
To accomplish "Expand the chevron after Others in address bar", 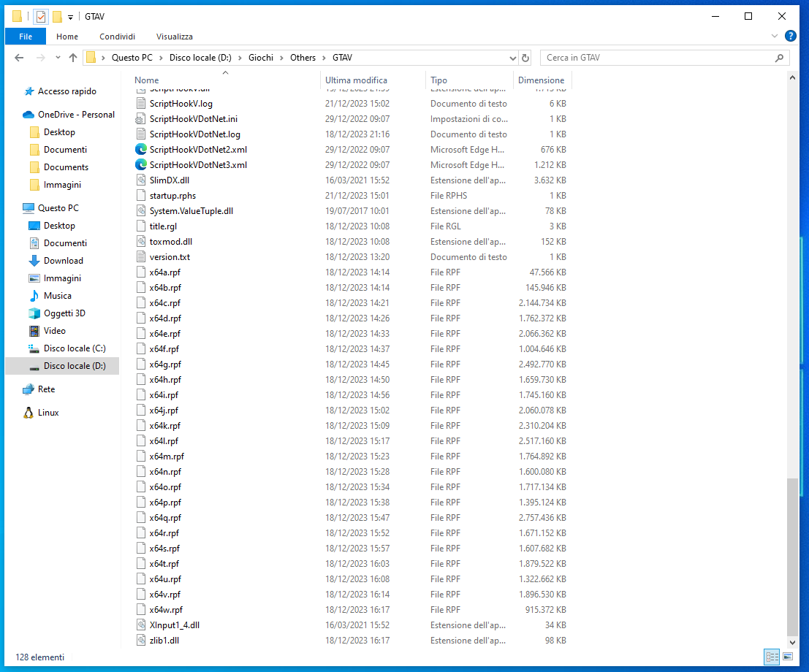I will tap(324, 58).
